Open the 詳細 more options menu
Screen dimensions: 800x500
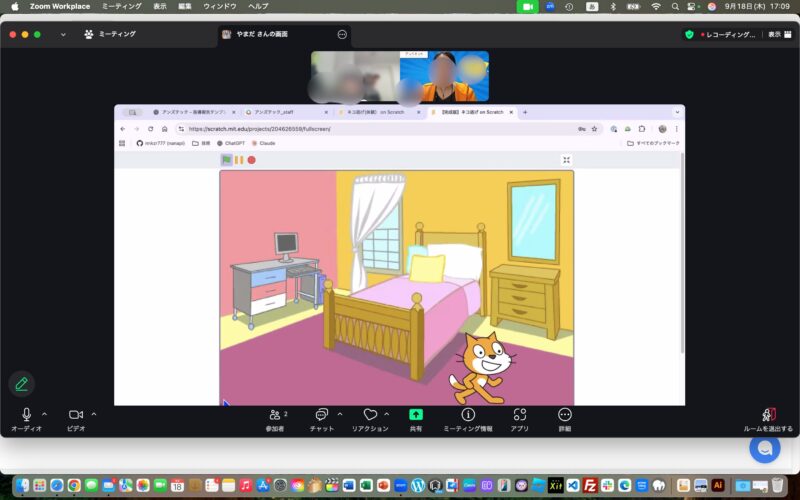(x=565, y=415)
